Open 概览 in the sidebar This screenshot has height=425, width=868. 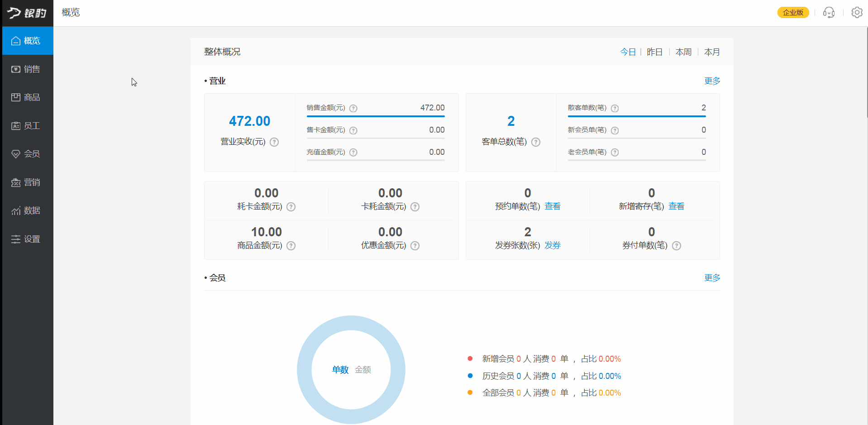click(28, 41)
